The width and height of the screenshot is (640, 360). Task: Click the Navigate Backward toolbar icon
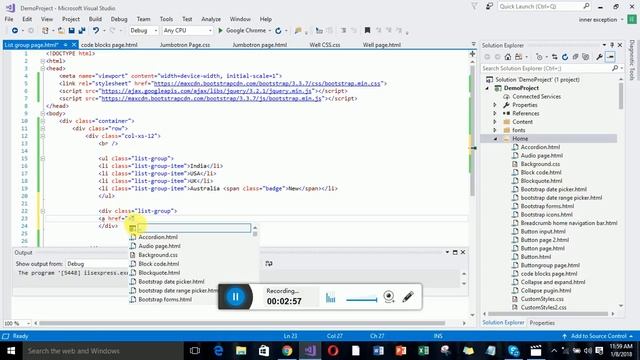coord(15,31)
